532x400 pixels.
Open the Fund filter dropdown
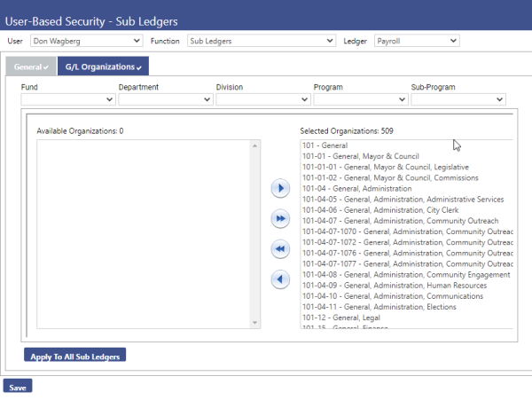(67, 100)
